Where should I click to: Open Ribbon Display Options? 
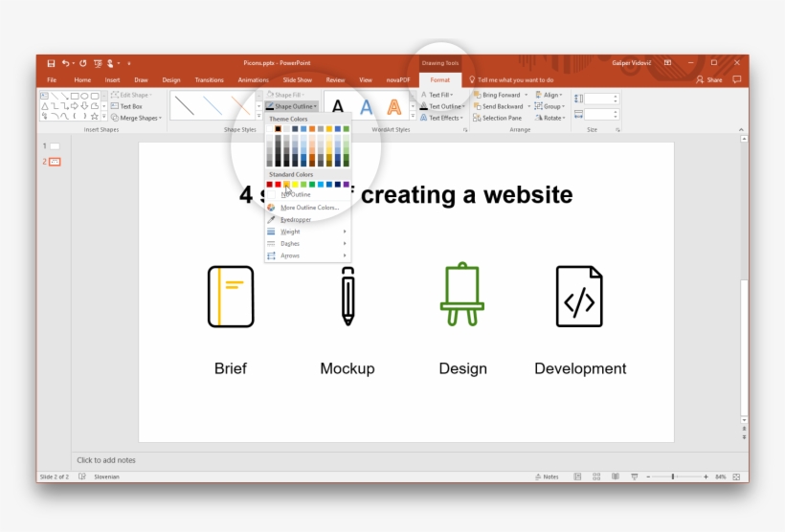pyautogui.click(x=667, y=62)
